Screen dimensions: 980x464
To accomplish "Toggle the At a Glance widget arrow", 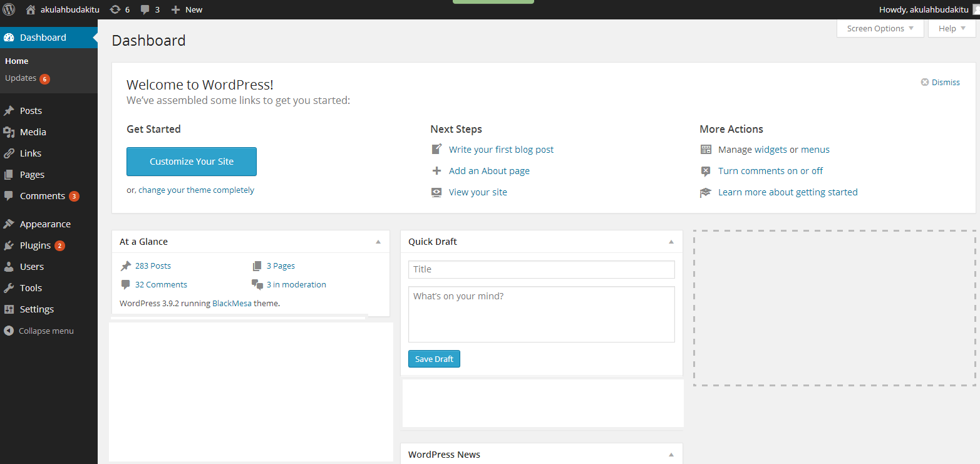I will pyautogui.click(x=378, y=242).
